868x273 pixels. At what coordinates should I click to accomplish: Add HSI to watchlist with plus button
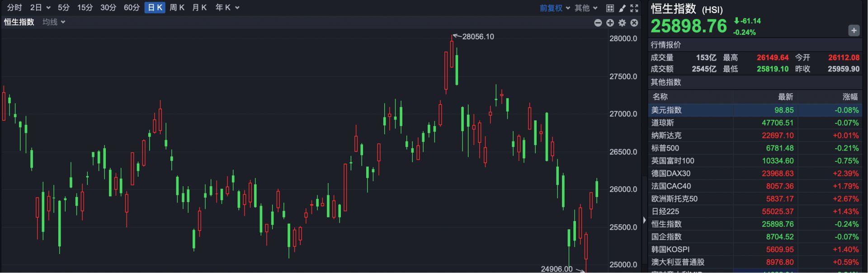click(854, 31)
